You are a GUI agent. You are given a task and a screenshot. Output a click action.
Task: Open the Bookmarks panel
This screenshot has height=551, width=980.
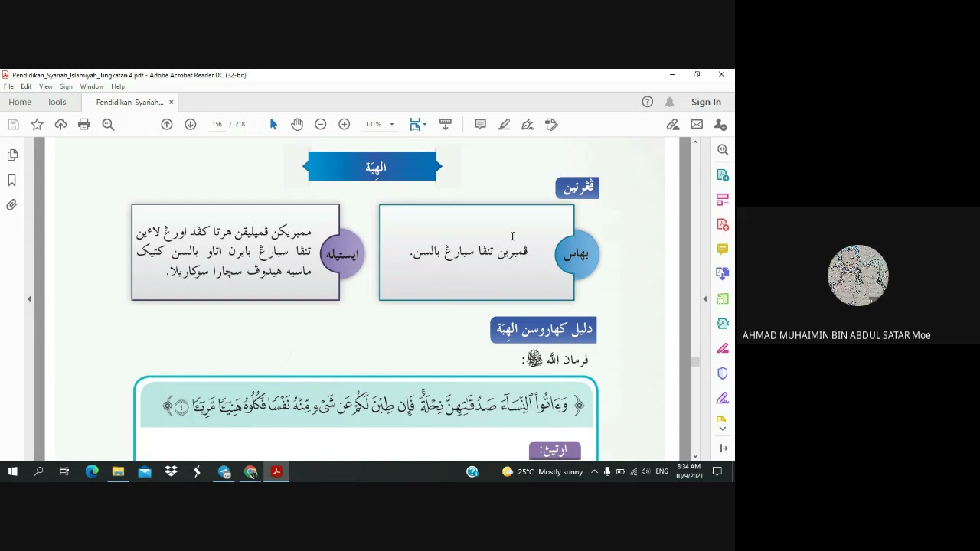(x=12, y=181)
